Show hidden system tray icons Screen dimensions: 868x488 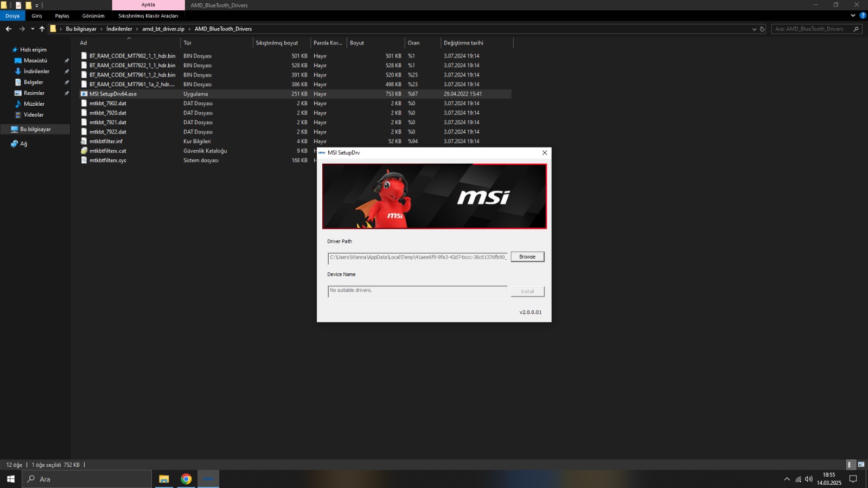[x=787, y=479]
